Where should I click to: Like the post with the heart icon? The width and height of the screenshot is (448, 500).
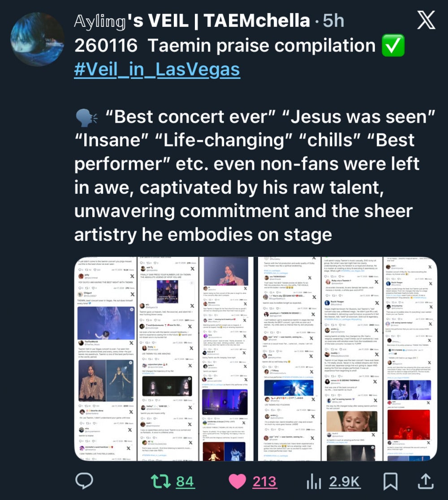click(237, 481)
